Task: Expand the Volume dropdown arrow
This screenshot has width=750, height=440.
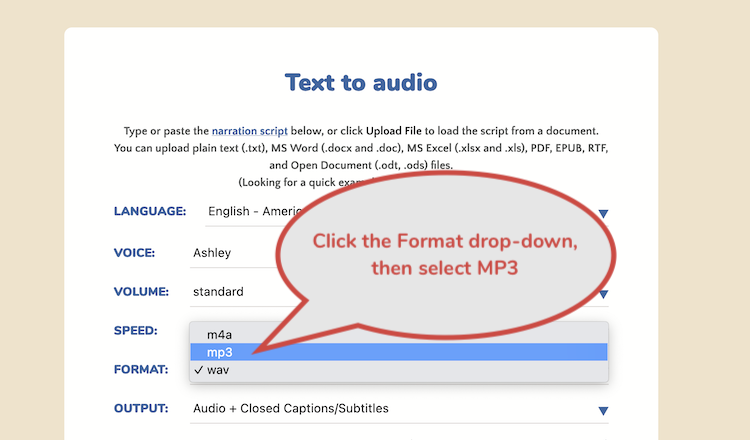Action: [603, 294]
